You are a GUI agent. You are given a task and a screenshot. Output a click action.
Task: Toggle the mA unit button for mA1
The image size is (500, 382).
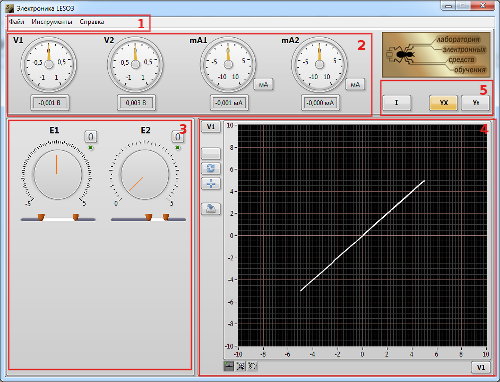coord(263,85)
